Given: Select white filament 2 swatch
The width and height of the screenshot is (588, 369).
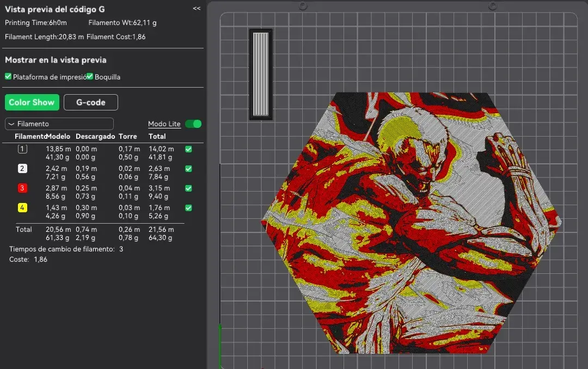Looking at the screenshot, I should pyautogui.click(x=22, y=168).
